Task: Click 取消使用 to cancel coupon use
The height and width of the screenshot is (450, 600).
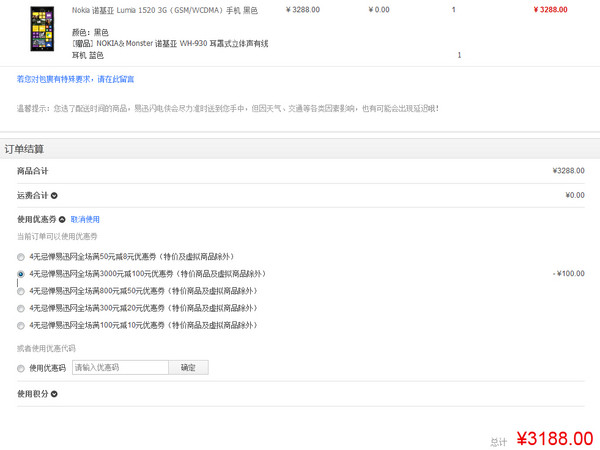Action: click(85, 219)
